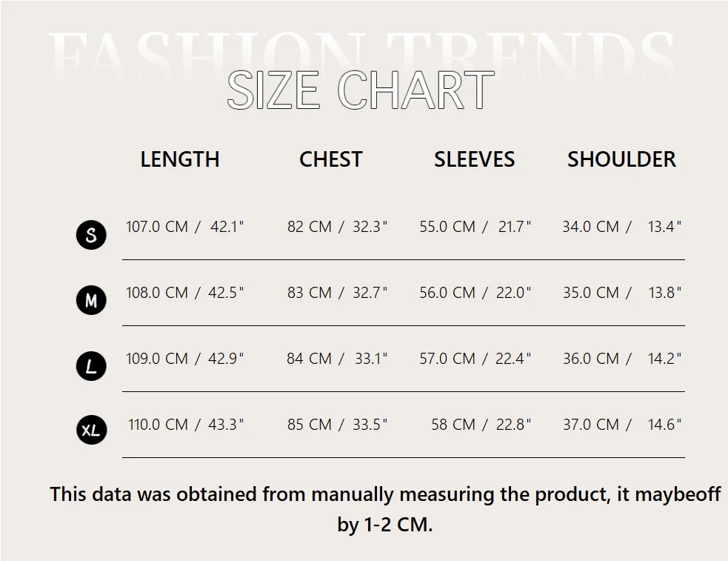Click the SIZE CHART title
Screen dimensions: 728x561
coord(361,90)
